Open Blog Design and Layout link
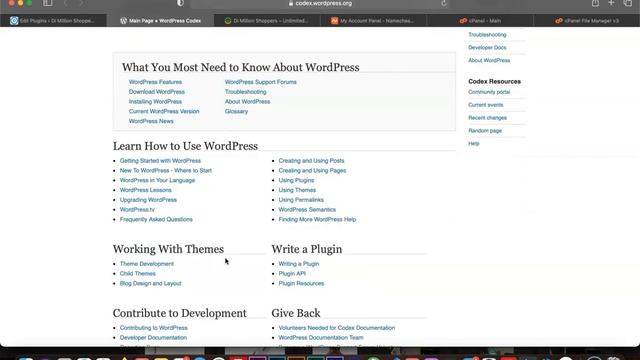Screen dimensions: 640x360 tap(150, 284)
